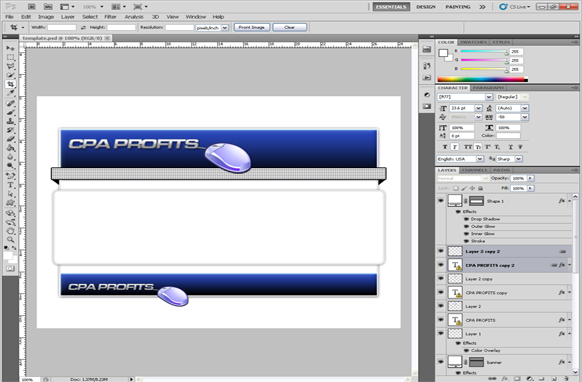Click the Character panel text color swatch
Screen dimensions: 582x382
tap(509, 136)
